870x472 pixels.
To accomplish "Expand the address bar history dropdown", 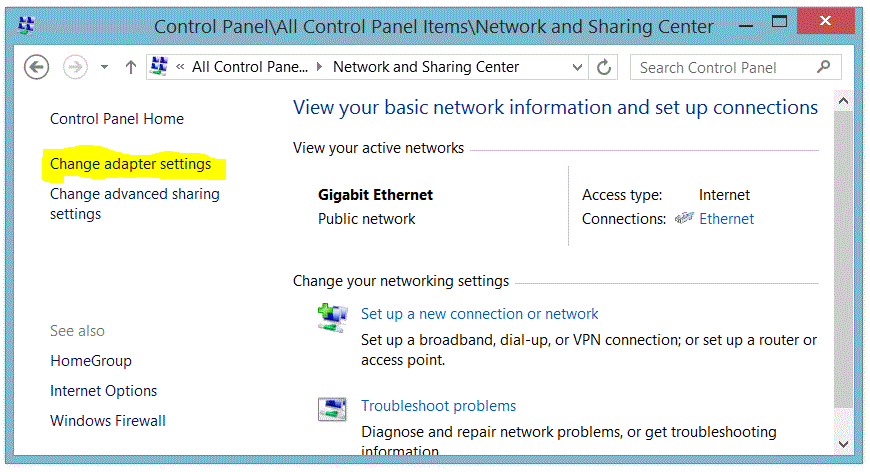I will click(x=577, y=67).
